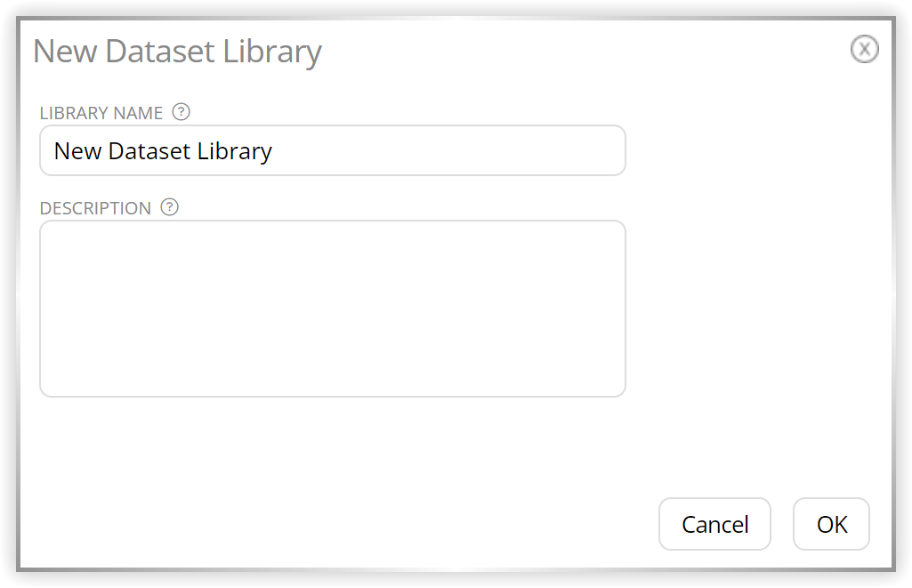Screen dimensions: 912x588
Task: Open help for Description field
Action: (x=169, y=207)
